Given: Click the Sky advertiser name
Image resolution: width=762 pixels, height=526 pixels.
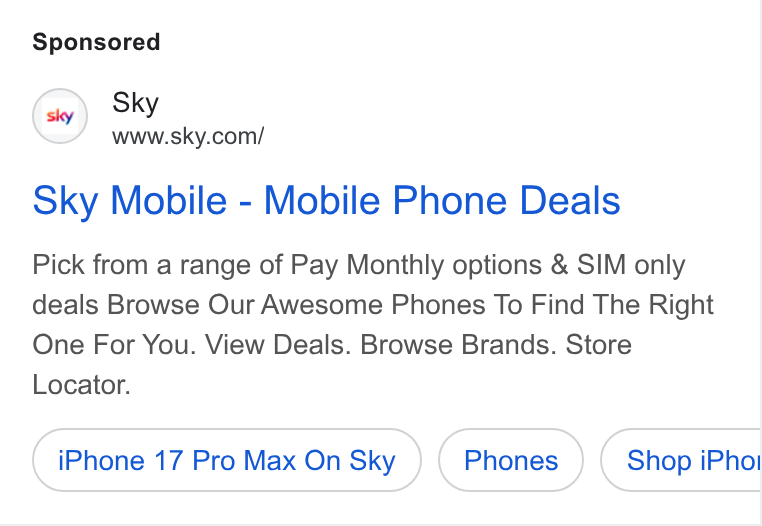Looking at the screenshot, I should (136, 103).
